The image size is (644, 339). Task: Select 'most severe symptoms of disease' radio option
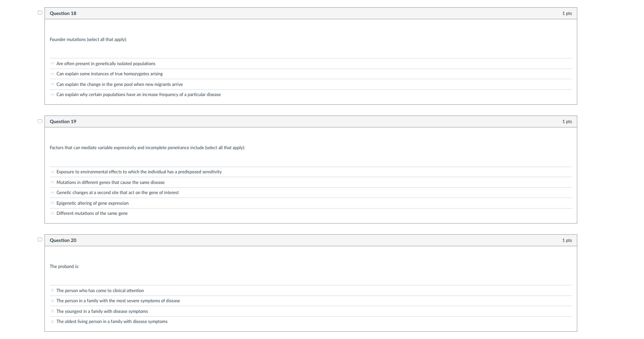coord(52,301)
